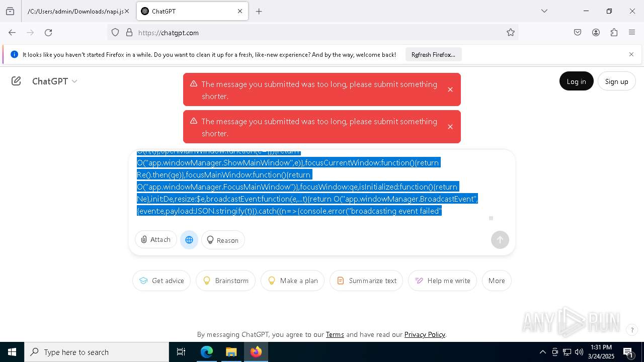Click the Log in button
The height and width of the screenshot is (362, 644).
(x=576, y=81)
